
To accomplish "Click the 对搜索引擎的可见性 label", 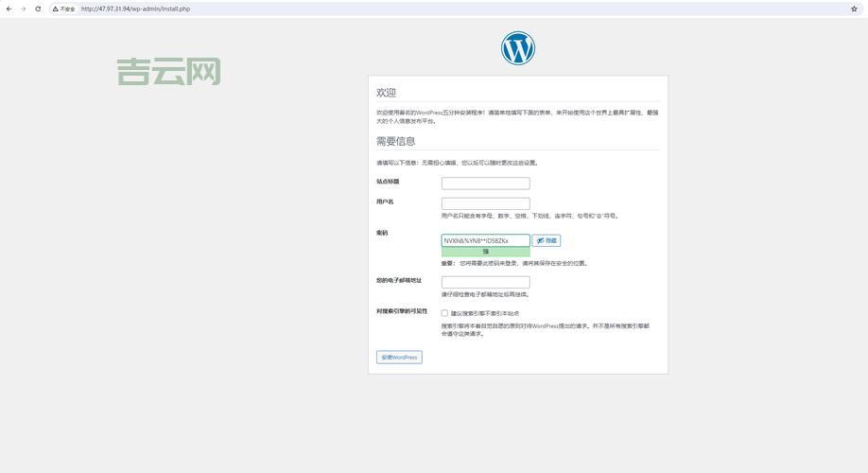I will point(402,311).
